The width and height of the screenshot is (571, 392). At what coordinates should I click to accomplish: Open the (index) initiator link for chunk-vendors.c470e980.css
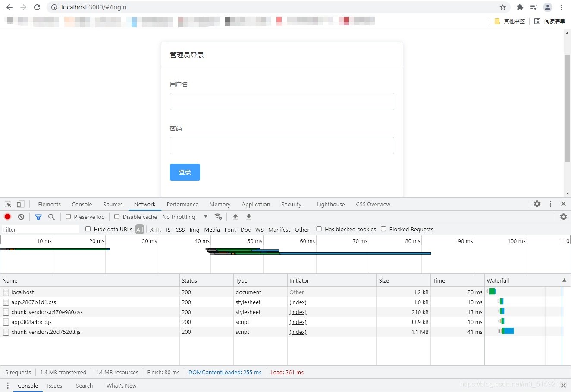point(298,312)
